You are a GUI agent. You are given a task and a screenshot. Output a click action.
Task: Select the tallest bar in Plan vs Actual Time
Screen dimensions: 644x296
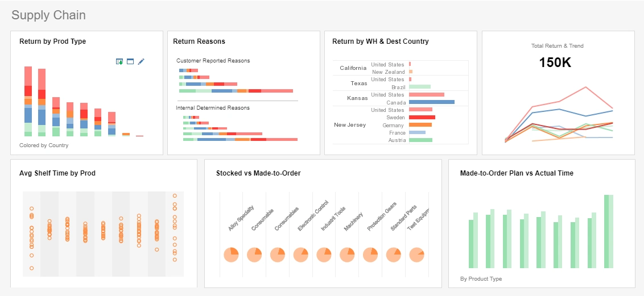click(609, 231)
